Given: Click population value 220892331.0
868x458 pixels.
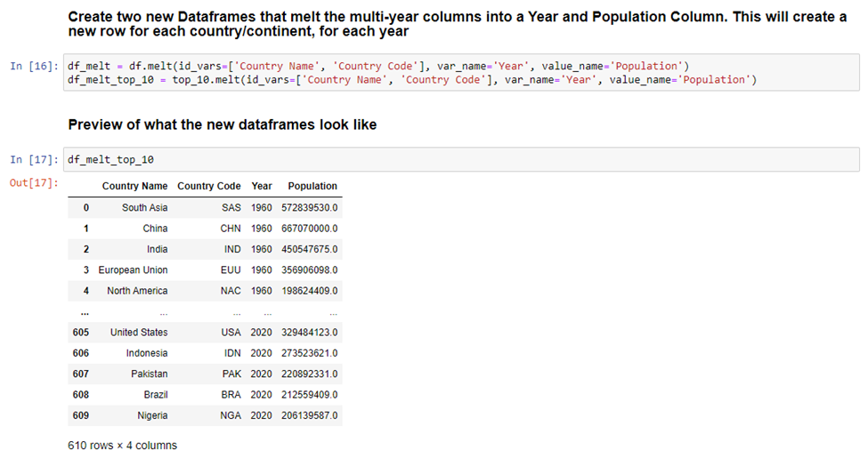Looking at the screenshot, I should (x=310, y=374).
